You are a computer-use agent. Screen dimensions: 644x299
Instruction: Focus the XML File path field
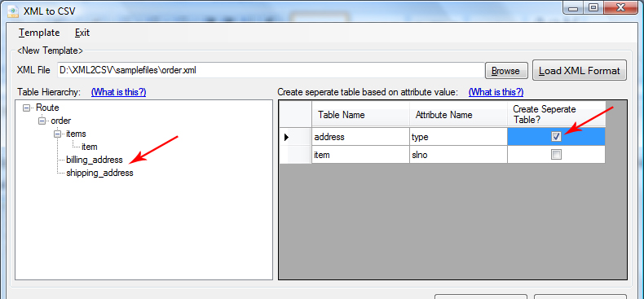click(x=271, y=70)
